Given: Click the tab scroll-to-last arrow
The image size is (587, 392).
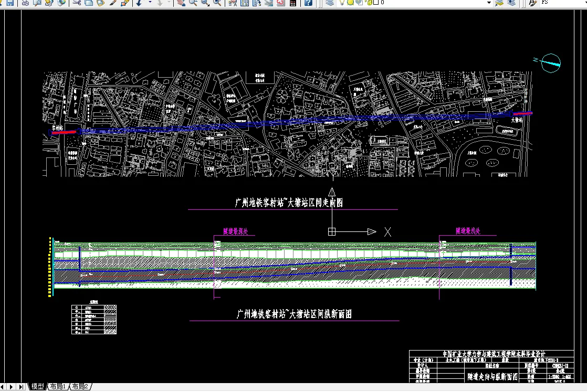Looking at the screenshot, I should pos(21,386).
